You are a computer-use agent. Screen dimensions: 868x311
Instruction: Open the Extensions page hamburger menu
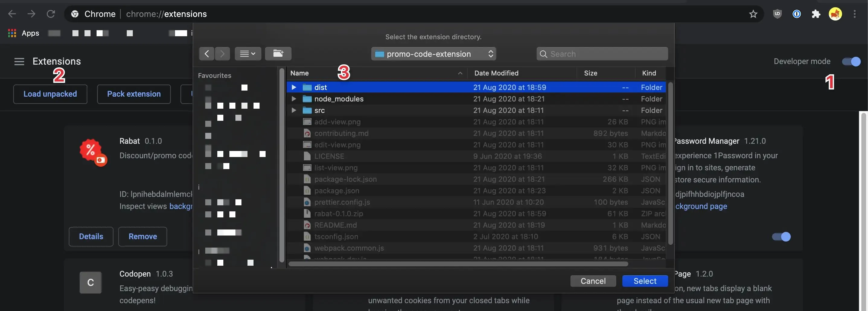[x=19, y=61]
